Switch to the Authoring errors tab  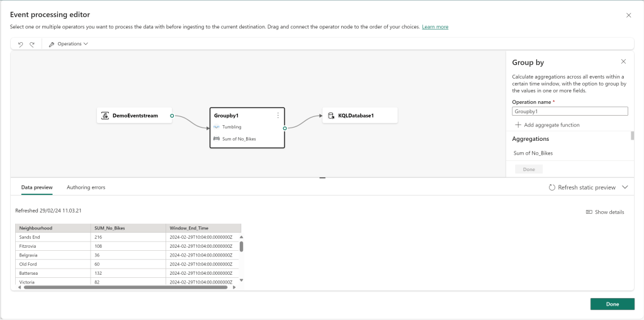(x=86, y=187)
